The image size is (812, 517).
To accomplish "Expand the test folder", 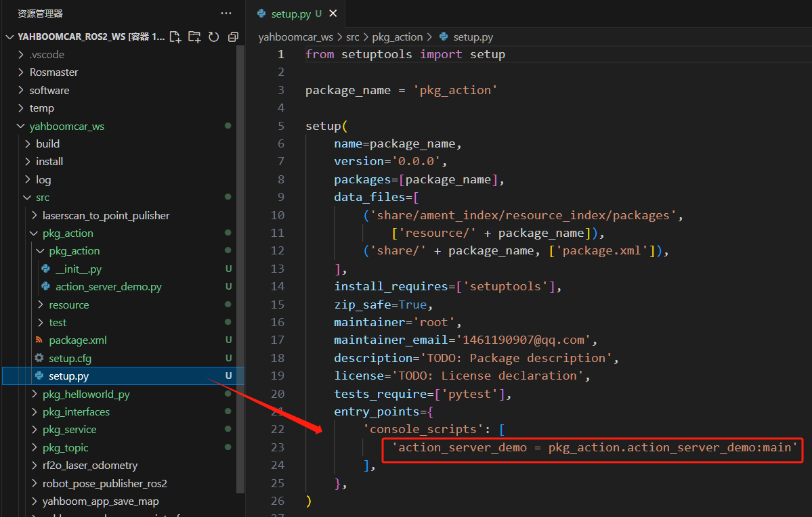I will click(x=41, y=322).
